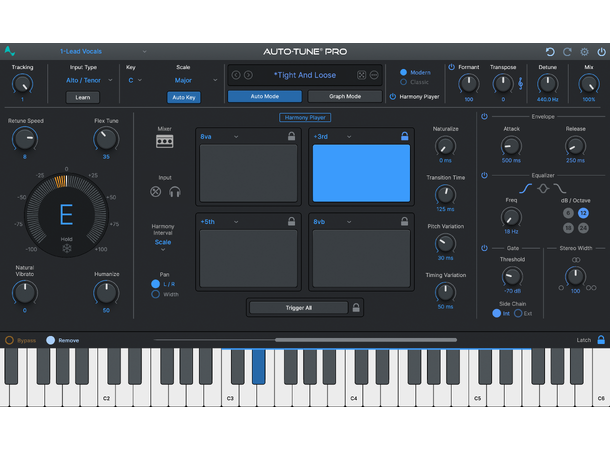Open the +5th interval dropdown

point(219,222)
